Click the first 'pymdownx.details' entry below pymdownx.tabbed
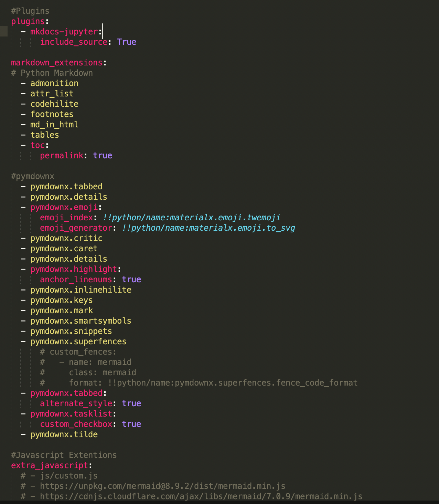The height and width of the screenshot is (504, 439). pyautogui.click(x=69, y=197)
